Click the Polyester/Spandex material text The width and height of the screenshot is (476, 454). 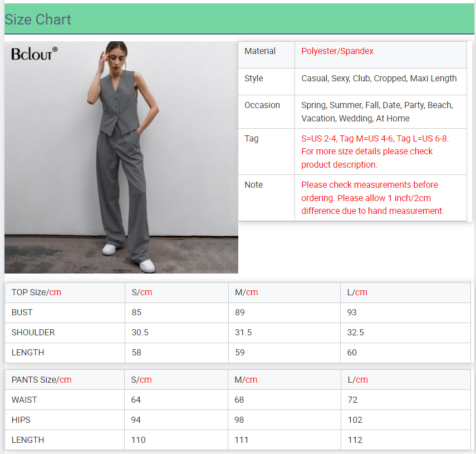(x=337, y=51)
